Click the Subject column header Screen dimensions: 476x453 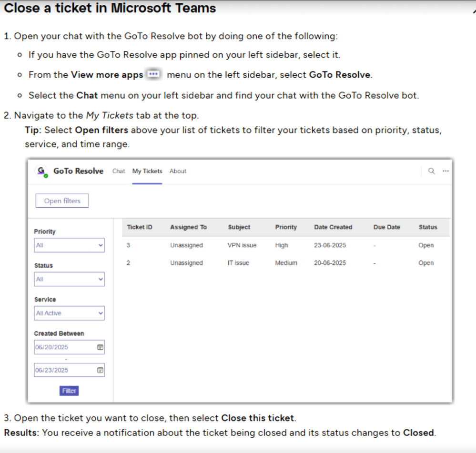point(239,227)
